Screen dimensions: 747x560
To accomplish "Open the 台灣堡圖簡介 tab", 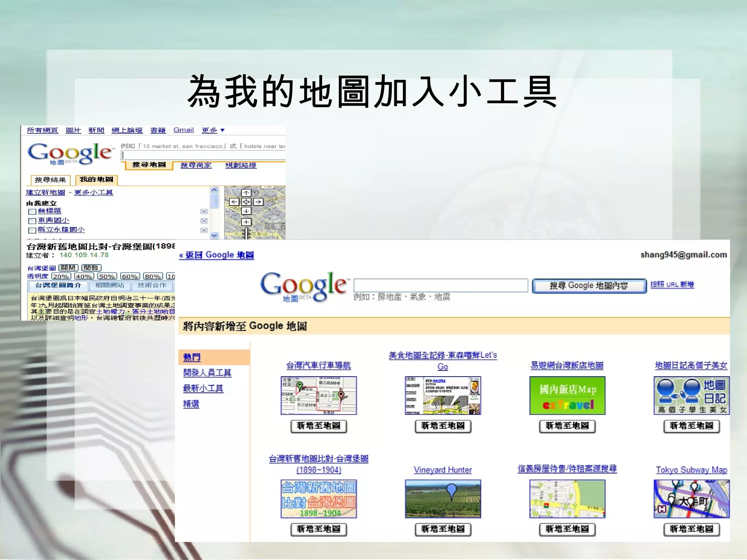I will click(58, 285).
